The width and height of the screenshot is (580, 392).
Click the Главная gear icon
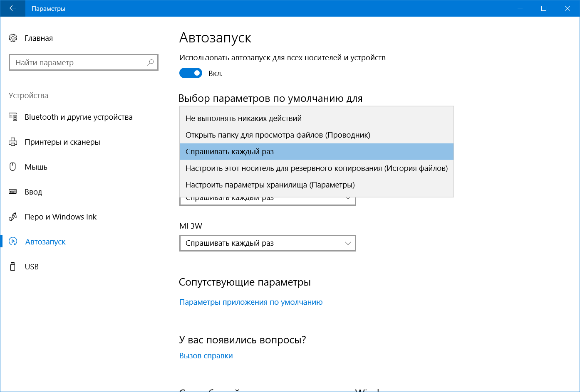click(x=13, y=38)
